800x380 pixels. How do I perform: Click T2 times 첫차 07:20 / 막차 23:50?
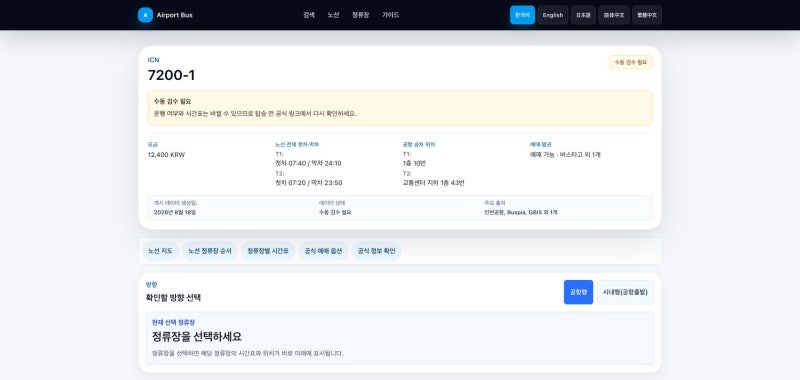point(309,183)
